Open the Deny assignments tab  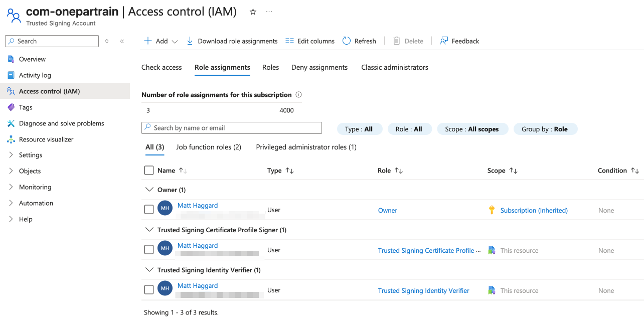(x=319, y=67)
